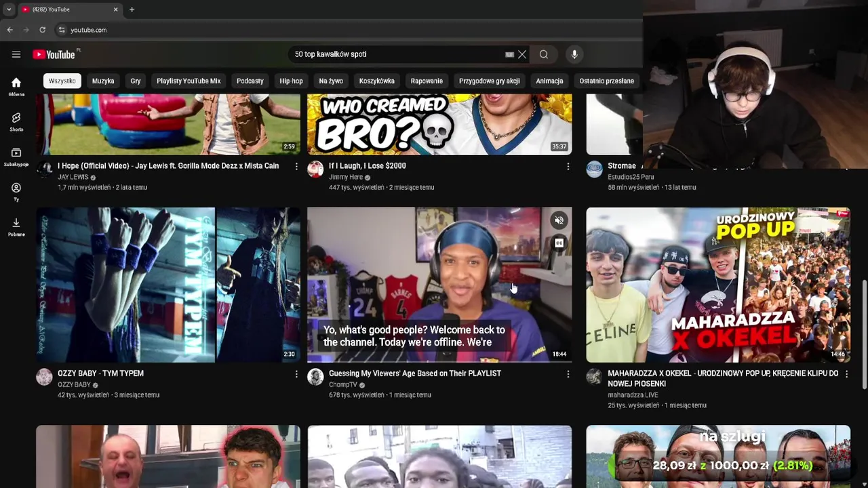The height and width of the screenshot is (488, 868).
Task: Click the Jimmy Here channel avatar
Action: pos(315,169)
